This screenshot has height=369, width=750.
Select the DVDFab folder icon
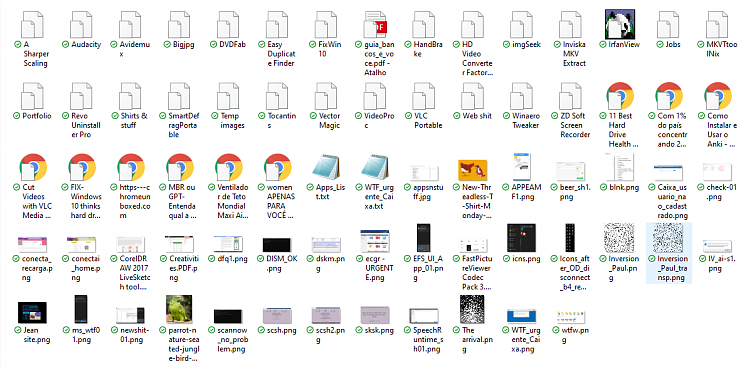coord(228,24)
